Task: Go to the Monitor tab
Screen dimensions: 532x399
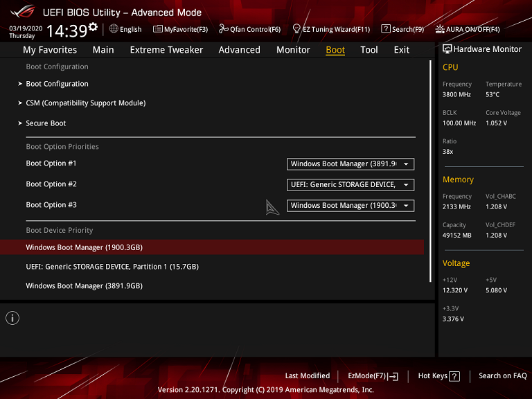Action: [x=293, y=50]
